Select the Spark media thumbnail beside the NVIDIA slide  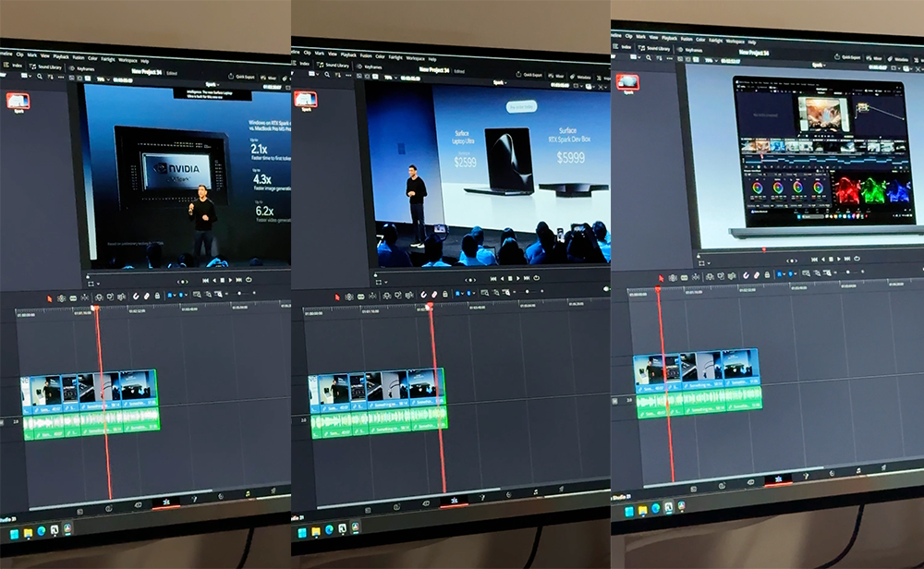pyautogui.click(x=18, y=101)
